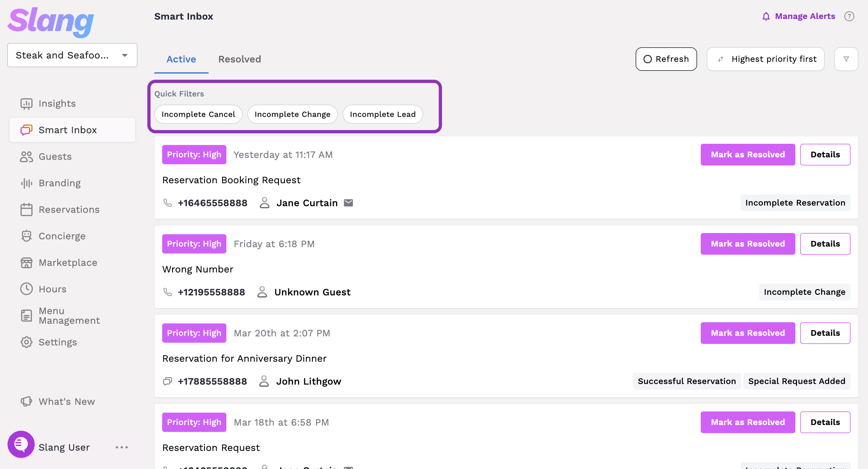Screen dimensions: 868x469
Task: Open Details for Reservation Booking Request
Action: 825,155
